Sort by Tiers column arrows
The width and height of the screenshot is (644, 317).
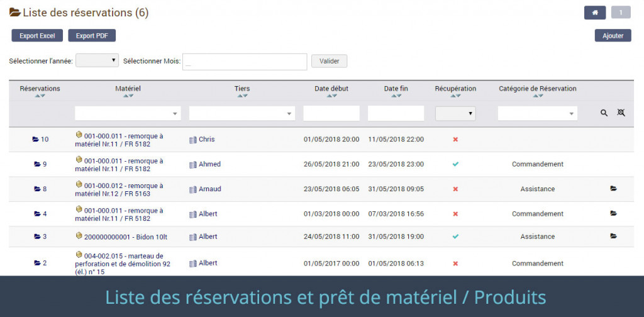click(242, 96)
